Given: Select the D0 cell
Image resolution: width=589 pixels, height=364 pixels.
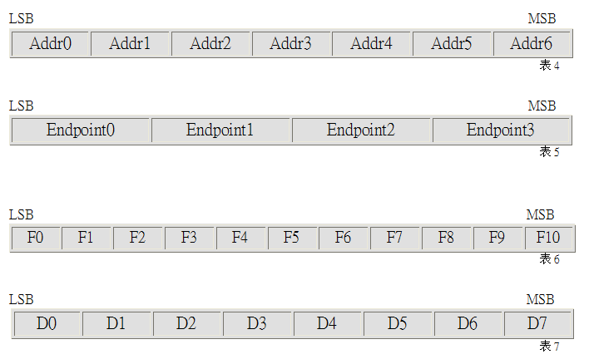Looking at the screenshot, I should click(x=47, y=323).
